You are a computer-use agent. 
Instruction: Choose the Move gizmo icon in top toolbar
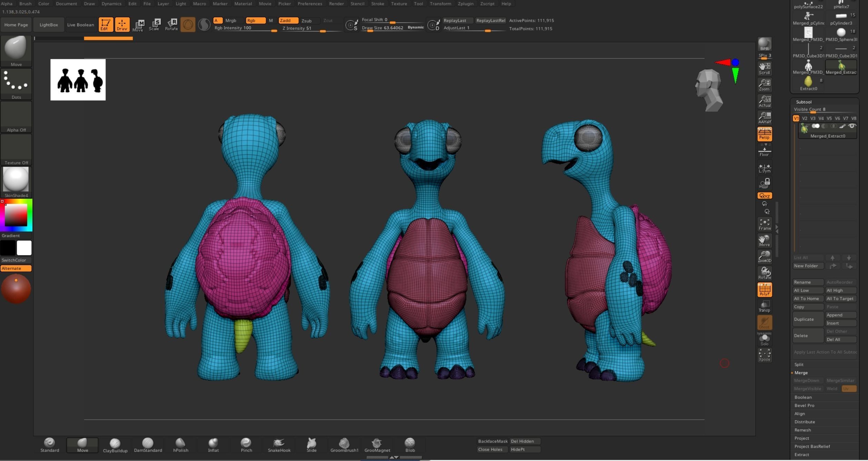pyautogui.click(x=138, y=25)
